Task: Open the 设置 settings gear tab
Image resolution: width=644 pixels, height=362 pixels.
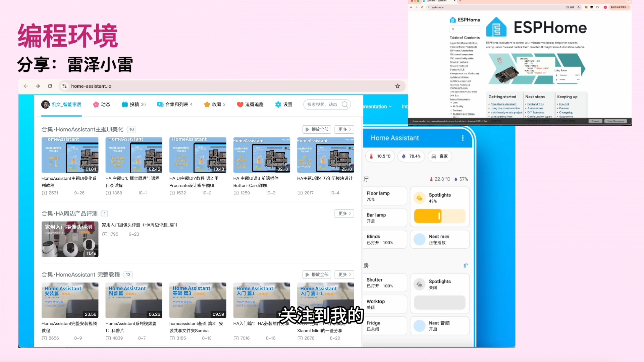Action: click(x=283, y=105)
